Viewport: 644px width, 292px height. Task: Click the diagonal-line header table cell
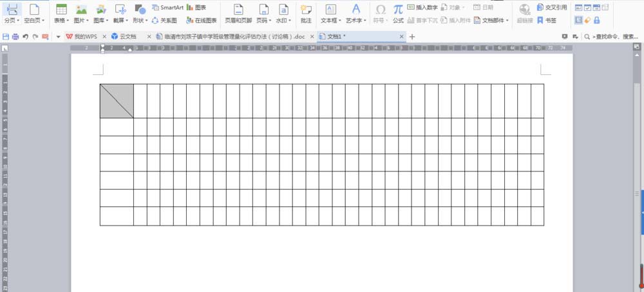click(117, 101)
